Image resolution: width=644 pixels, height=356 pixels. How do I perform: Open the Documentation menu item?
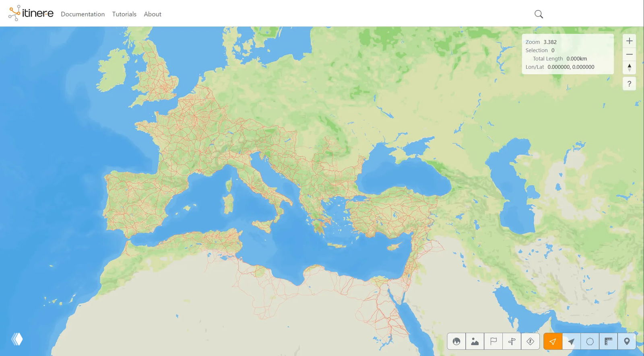click(83, 14)
